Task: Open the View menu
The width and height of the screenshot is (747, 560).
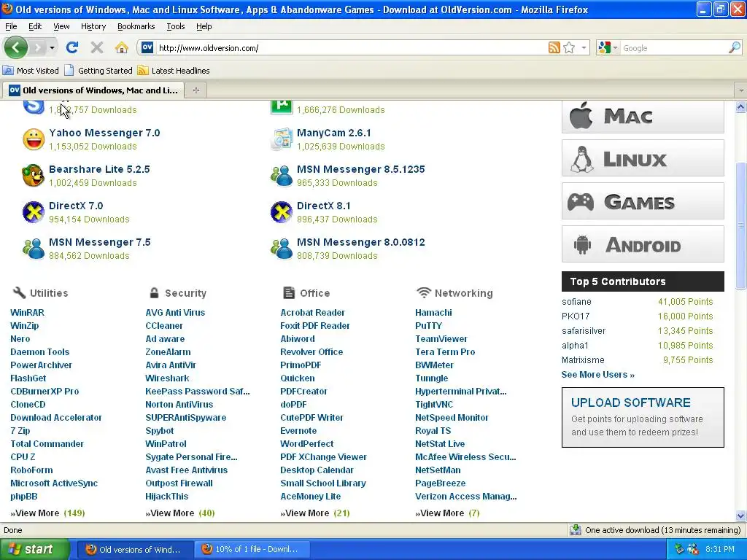Action: pos(61,26)
